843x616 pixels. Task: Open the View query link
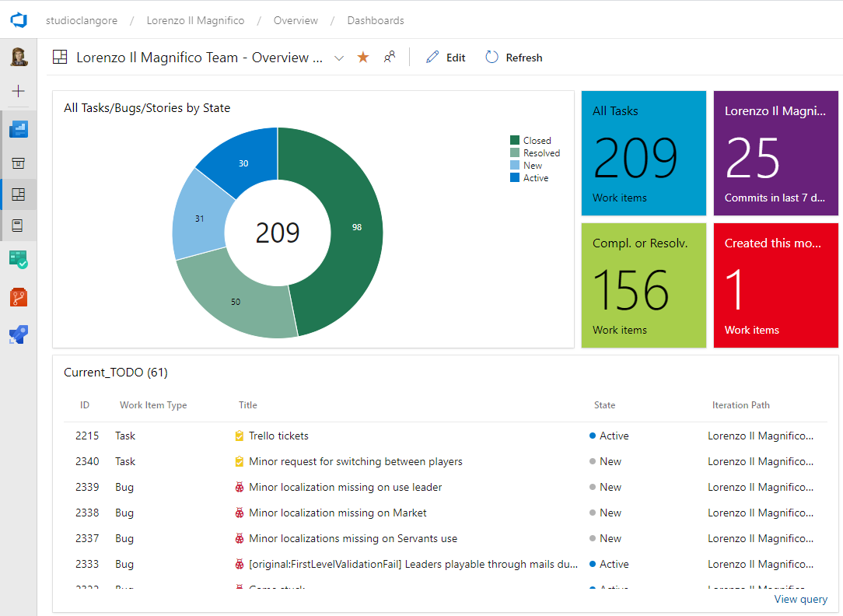(800, 599)
